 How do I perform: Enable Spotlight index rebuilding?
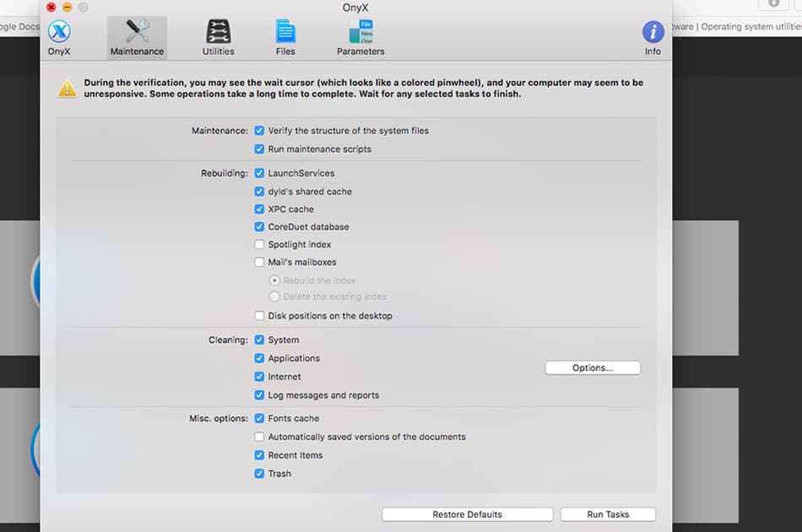(259, 244)
